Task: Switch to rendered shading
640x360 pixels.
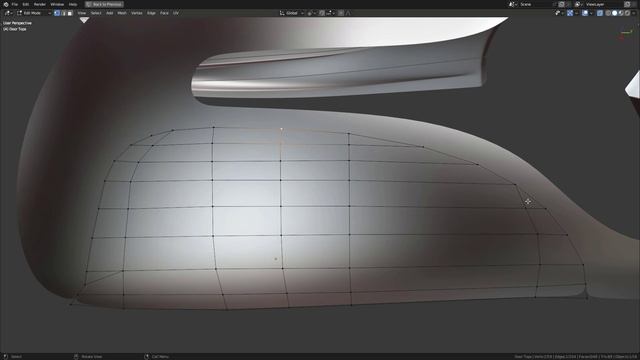Action: click(627, 13)
